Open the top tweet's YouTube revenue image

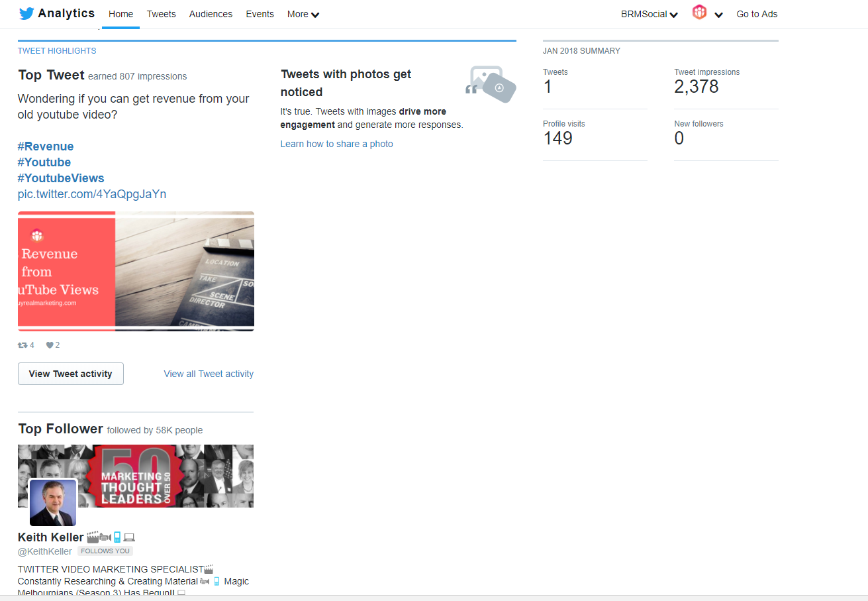point(136,271)
